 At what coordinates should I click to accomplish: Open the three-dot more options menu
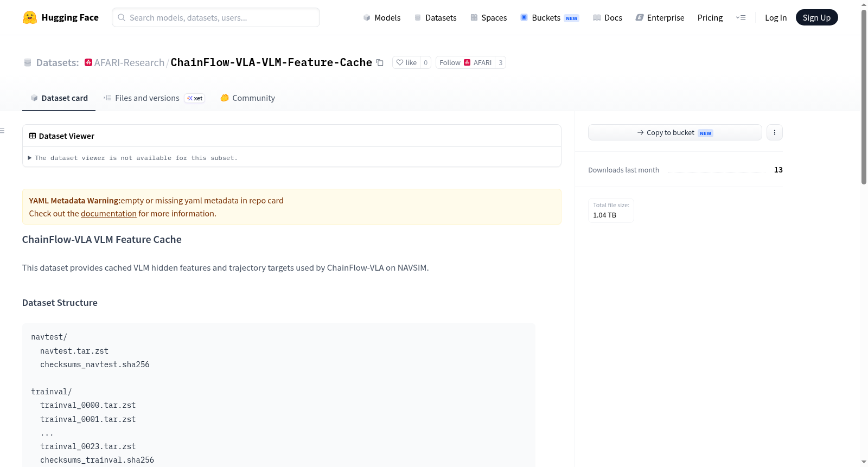point(775,132)
